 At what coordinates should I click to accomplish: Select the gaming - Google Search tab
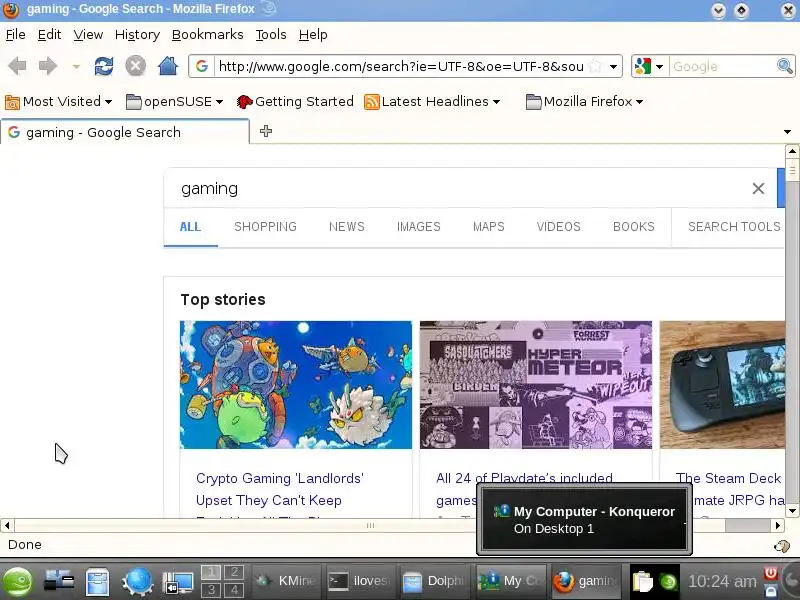tap(125, 132)
